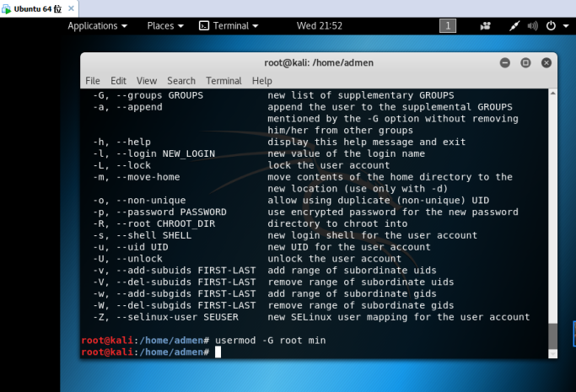Open the Edit menu
Viewport: 576px width, 392px height.
click(118, 81)
